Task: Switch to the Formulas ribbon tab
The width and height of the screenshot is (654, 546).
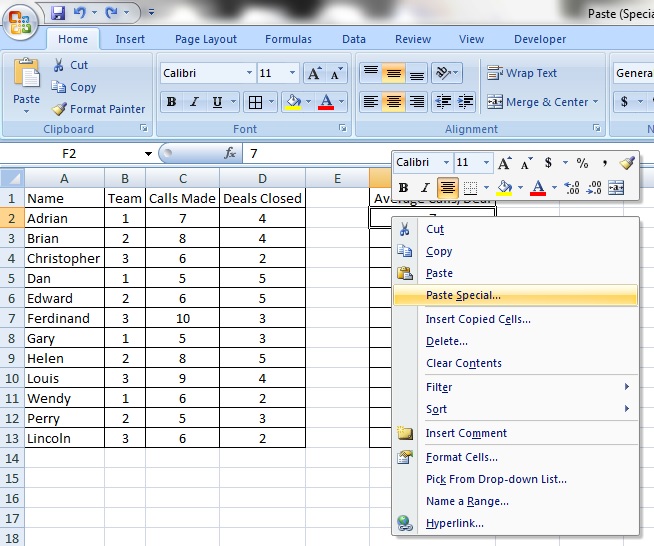Action: (x=288, y=39)
